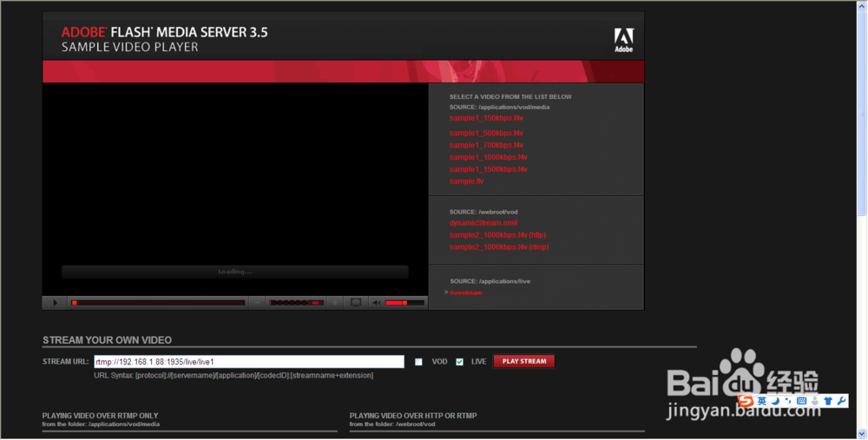Enable the VOD checkbox
Screen dimensions: 868x440
418,362
